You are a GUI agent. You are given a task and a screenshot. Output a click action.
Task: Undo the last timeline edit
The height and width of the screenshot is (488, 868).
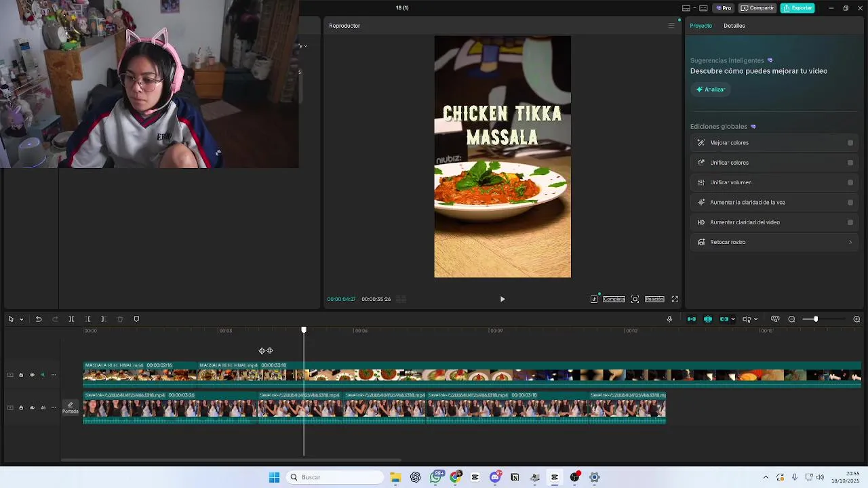[39, 319]
